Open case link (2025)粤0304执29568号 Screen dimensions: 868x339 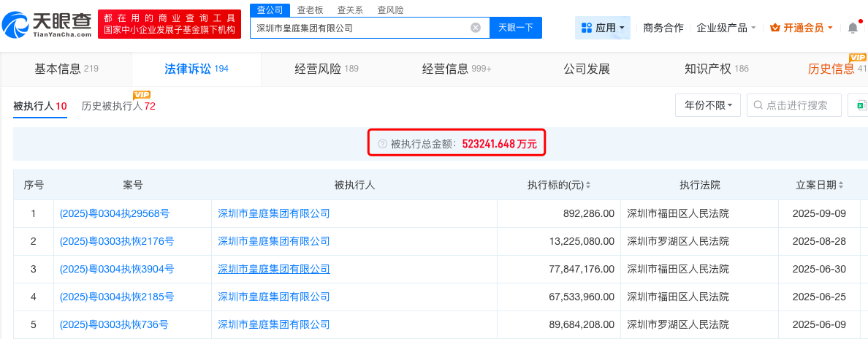pyautogui.click(x=115, y=213)
